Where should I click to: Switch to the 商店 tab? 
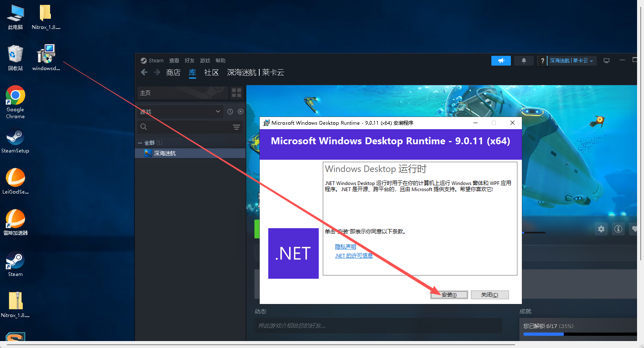click(x=173, y=73)
